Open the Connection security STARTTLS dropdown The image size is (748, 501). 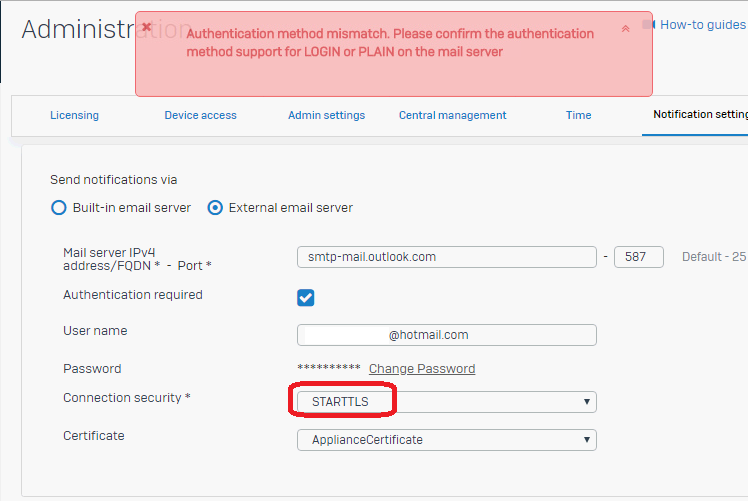pyautogui.click(x=446, y=402)
